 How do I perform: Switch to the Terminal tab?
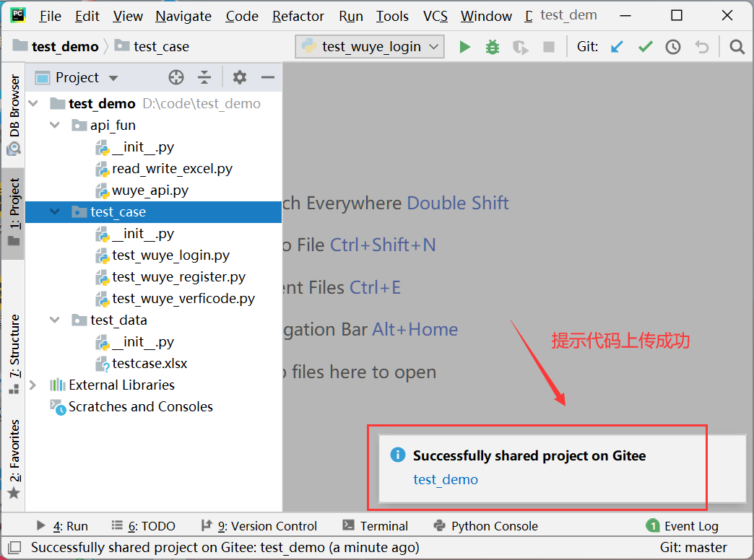click(x=375, y=526)
